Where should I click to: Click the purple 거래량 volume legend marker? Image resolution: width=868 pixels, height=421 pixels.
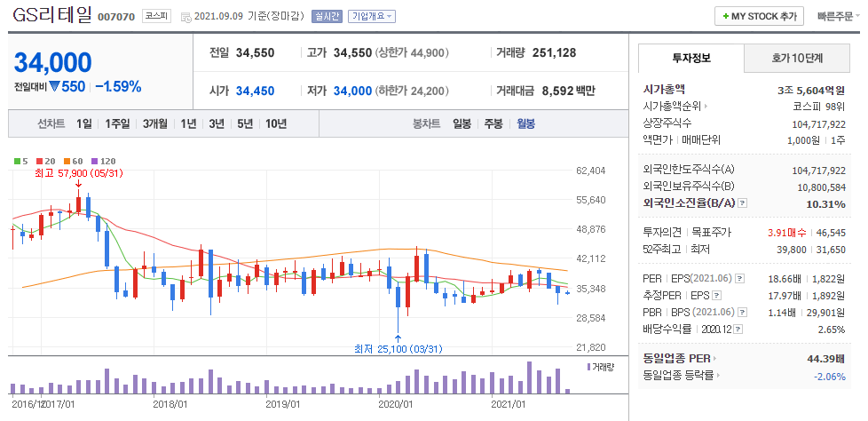coord(588,367)
